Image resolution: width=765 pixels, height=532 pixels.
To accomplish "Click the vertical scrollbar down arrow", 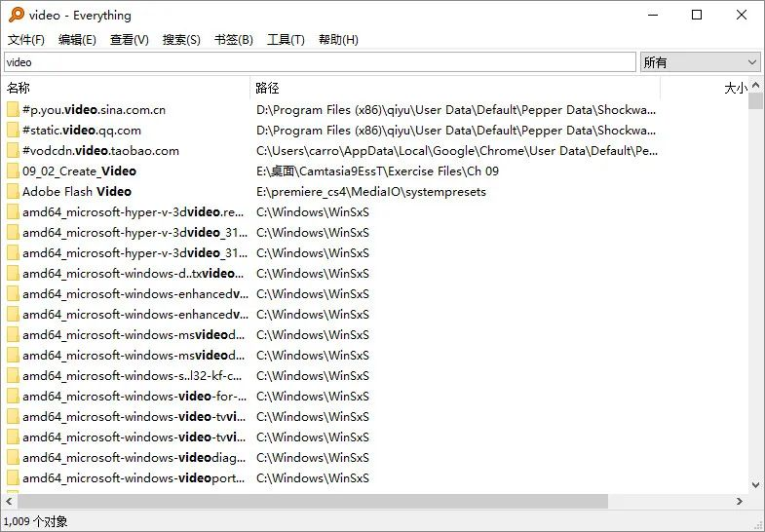I will 755,484.
